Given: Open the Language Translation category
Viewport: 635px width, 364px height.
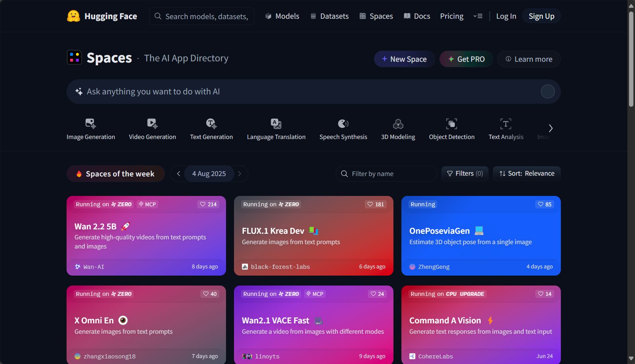Looking at the screenshot, I should tap(276, 129).
